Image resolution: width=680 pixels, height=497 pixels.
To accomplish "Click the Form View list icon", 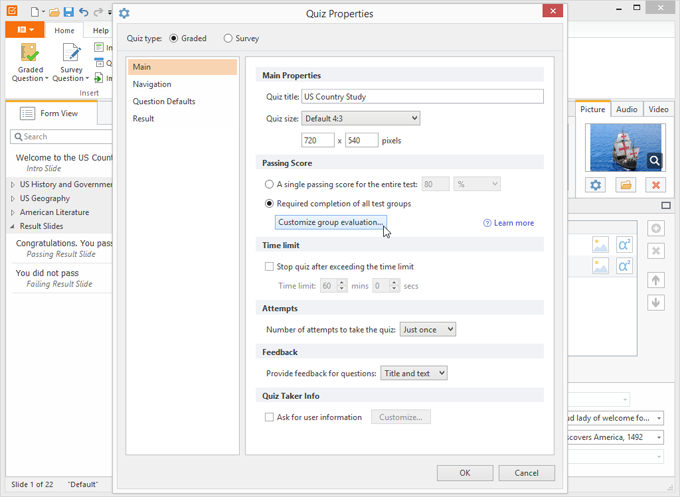I will point(27,114).
